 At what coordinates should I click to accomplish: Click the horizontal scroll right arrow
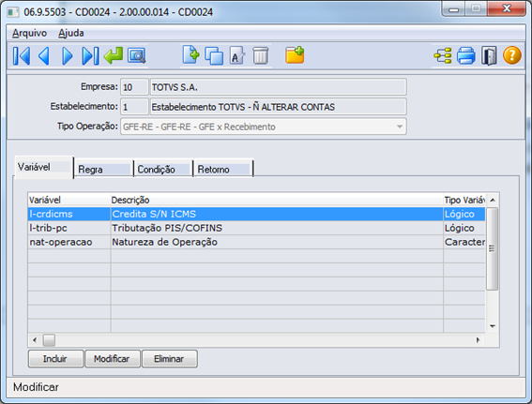[479, 339]
